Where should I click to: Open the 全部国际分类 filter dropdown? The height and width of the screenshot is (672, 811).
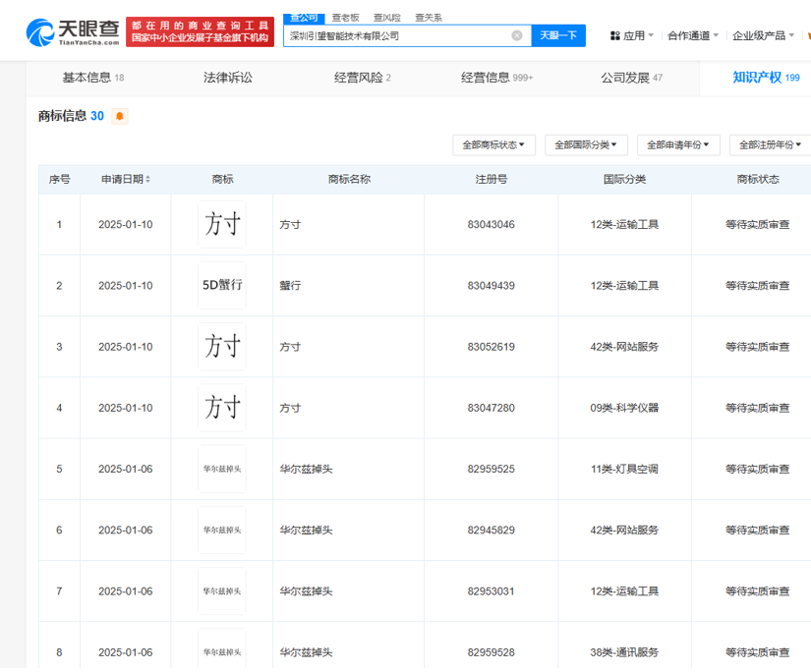point(585,143)
